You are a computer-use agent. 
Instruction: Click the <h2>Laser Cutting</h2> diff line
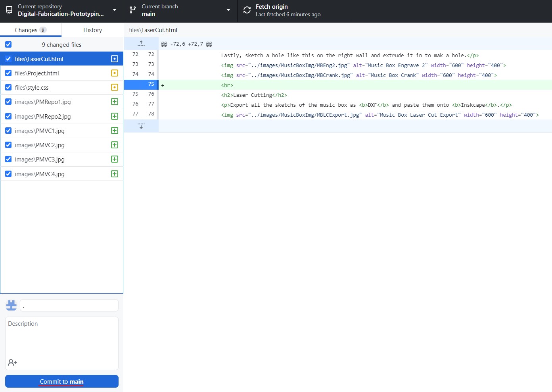(355, 95)
